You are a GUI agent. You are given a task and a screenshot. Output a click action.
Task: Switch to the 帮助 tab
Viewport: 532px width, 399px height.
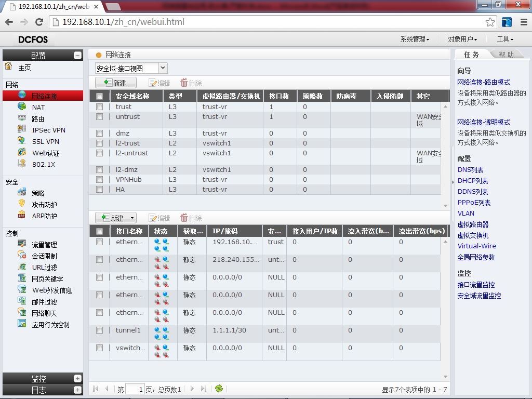pyautogui.click(x=506, y=55)
